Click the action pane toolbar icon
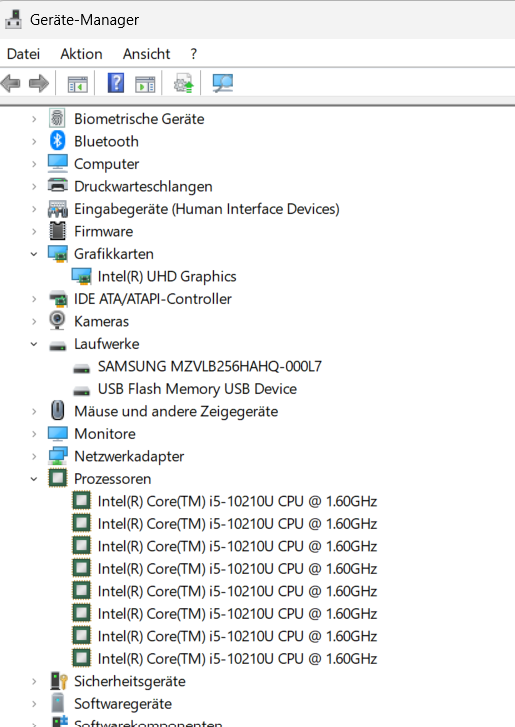 point(145,84)
